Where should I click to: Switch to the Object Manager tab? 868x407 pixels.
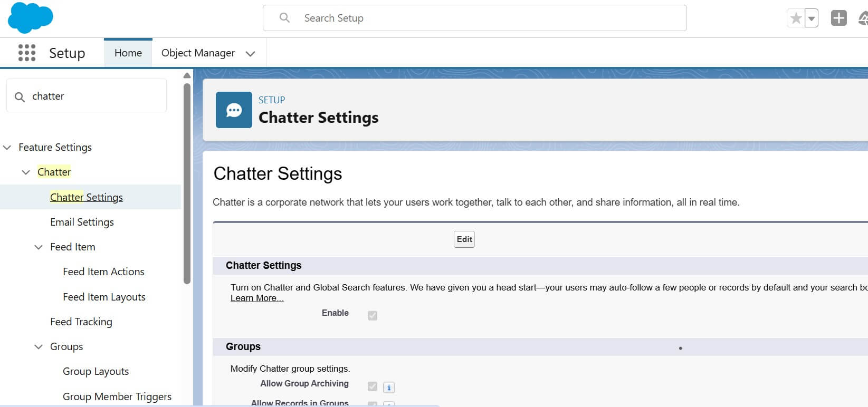(198, 53)
